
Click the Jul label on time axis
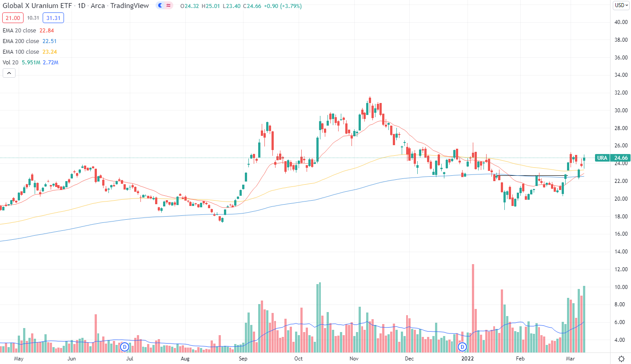click(x=130, y=358)
